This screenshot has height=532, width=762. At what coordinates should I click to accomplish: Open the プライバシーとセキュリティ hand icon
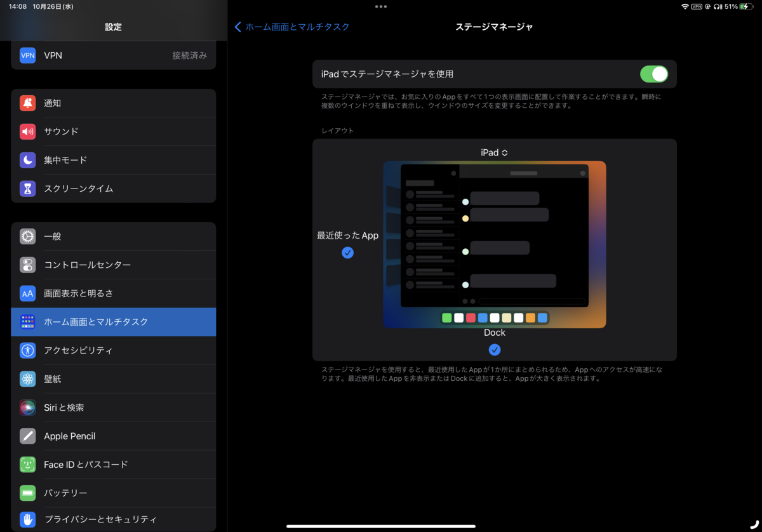coord(27,519)
